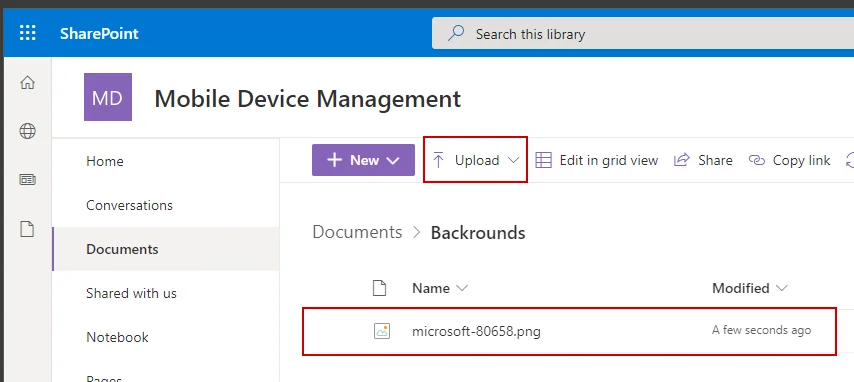Click the Copy link chain icon
Image resolution: width=854 pixels, height=382 pixels.
(x=757, y=160)
